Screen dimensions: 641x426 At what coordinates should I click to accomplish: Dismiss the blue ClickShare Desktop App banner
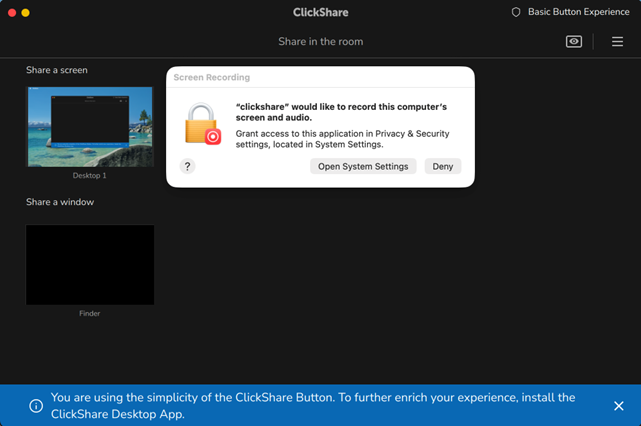point(619,406)
